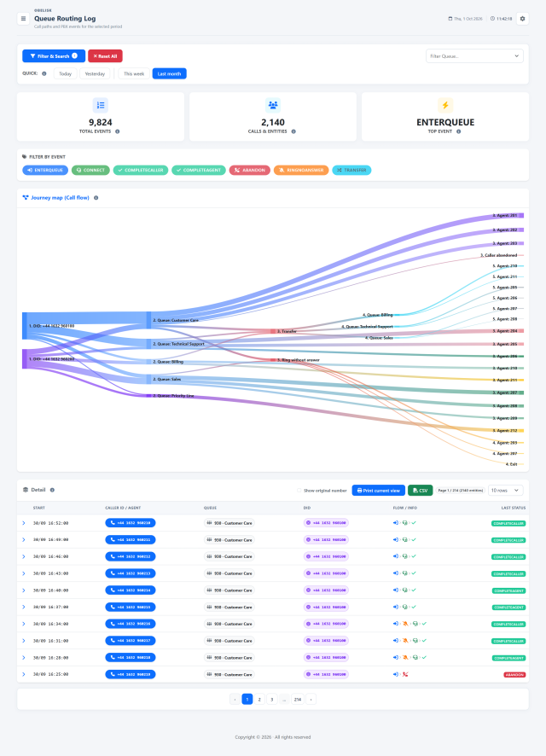Toggle the ABANDON event filter chip
The height and width of the screenshot is (756, 546).
[x=250, y=170]
